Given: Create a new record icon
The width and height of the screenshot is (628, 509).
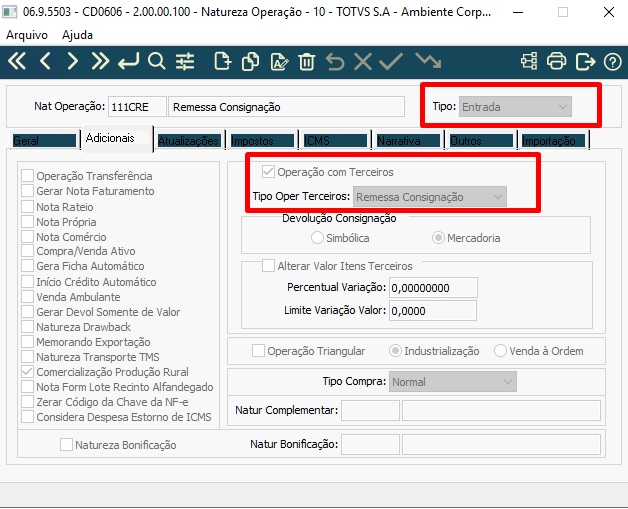Looking at the screenshot, I should point(223,62).
